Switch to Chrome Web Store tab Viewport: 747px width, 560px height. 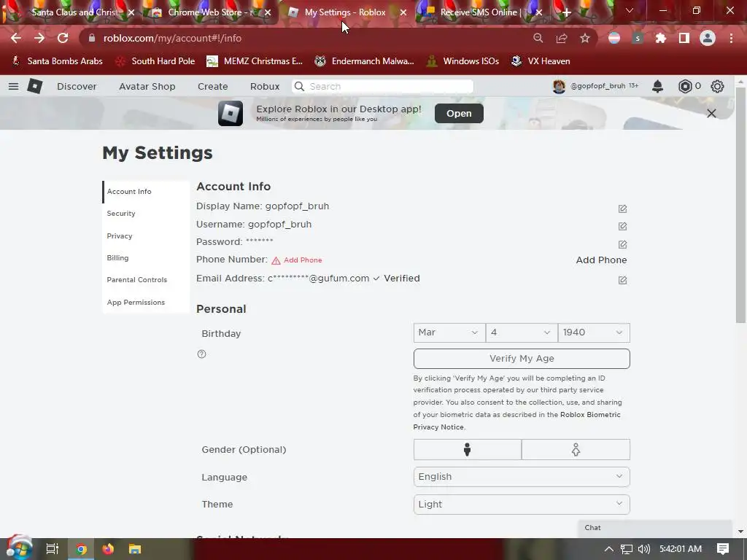(209, 12)
